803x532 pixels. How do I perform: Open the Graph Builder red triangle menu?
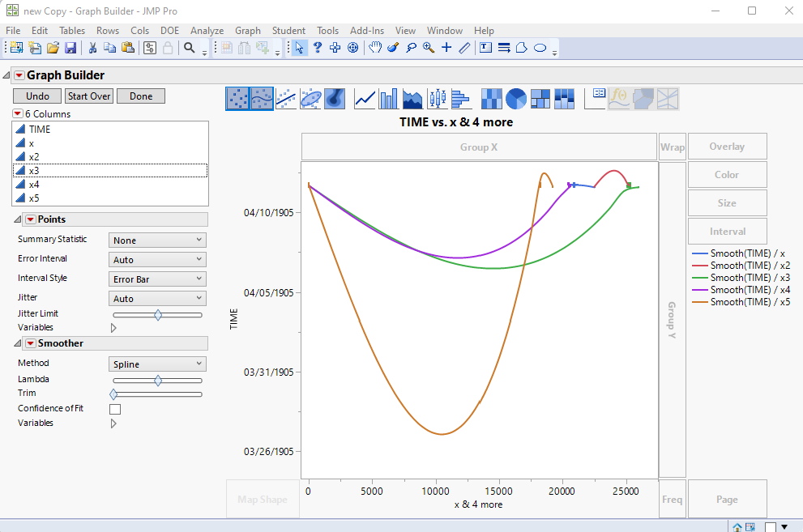[x=19, y=75]
